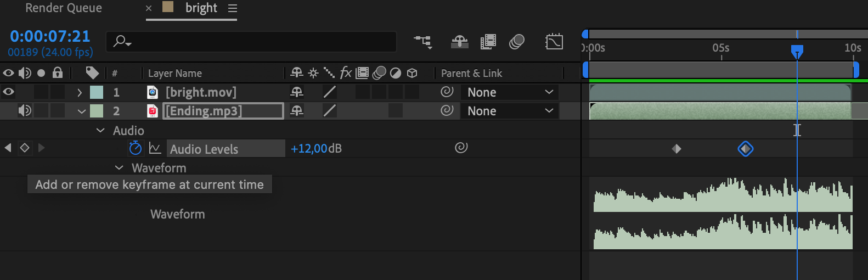
Task: Open the bright panel menu
Action: 233,9
